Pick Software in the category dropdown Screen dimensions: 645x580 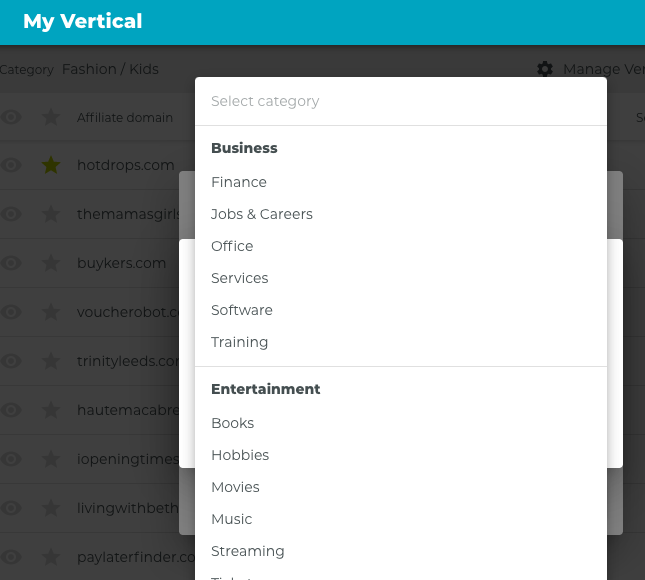pos(242,310)
